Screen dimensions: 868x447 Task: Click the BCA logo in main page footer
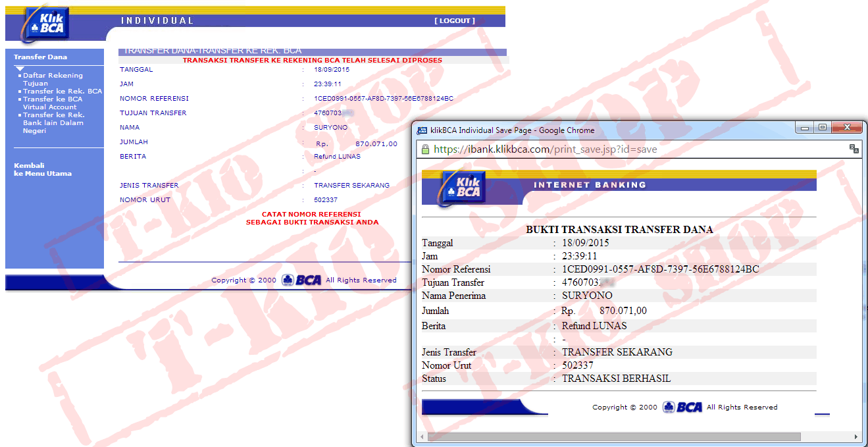click(x=301, y=280)
